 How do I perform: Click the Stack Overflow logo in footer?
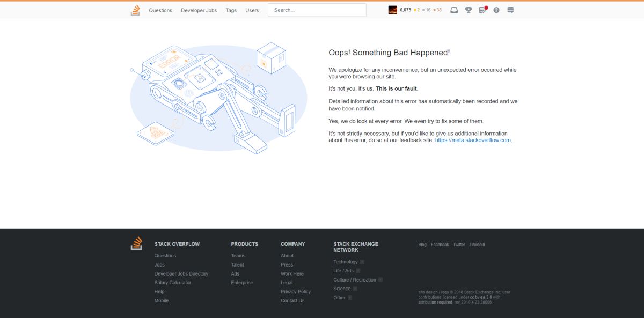136,243
